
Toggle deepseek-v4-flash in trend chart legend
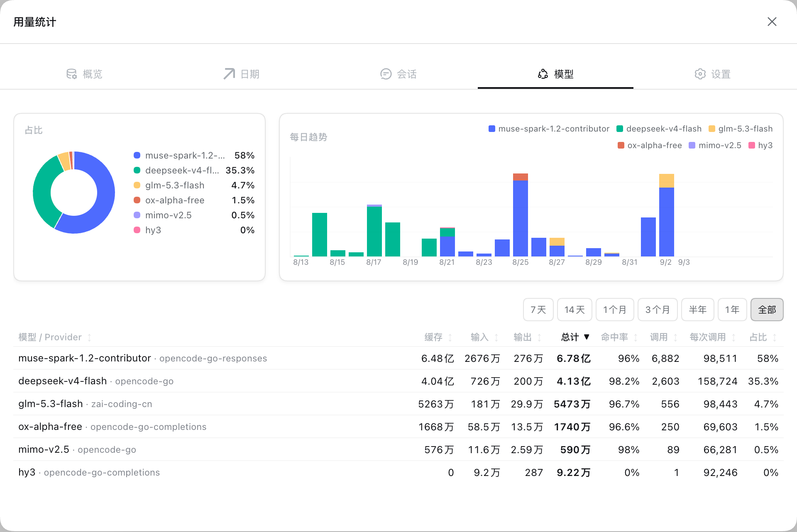coord(659,129)
